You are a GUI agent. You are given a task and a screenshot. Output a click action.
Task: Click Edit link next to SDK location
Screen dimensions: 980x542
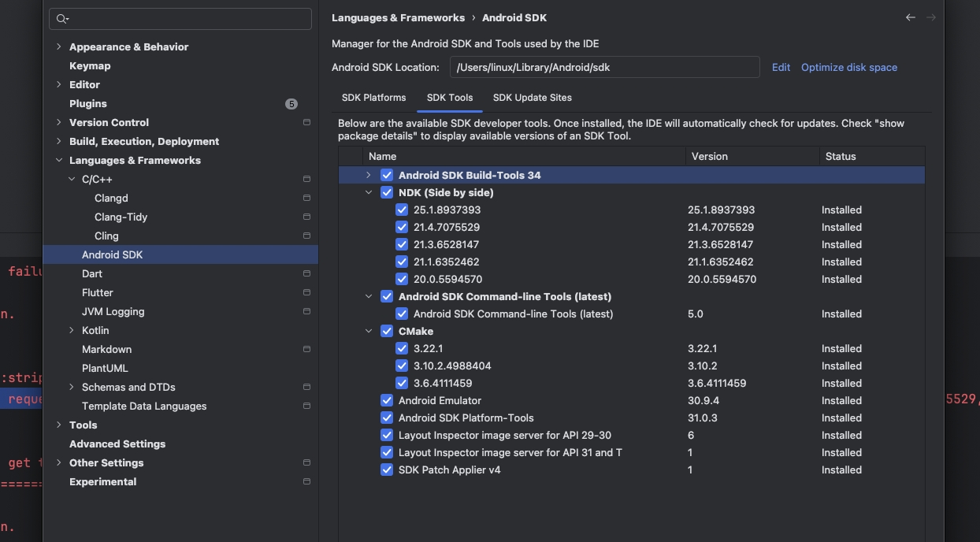[781, 68]
